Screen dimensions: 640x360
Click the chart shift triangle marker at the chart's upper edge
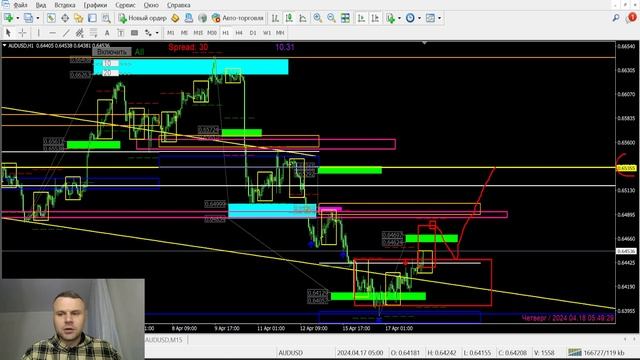click(x=424, y=43)
